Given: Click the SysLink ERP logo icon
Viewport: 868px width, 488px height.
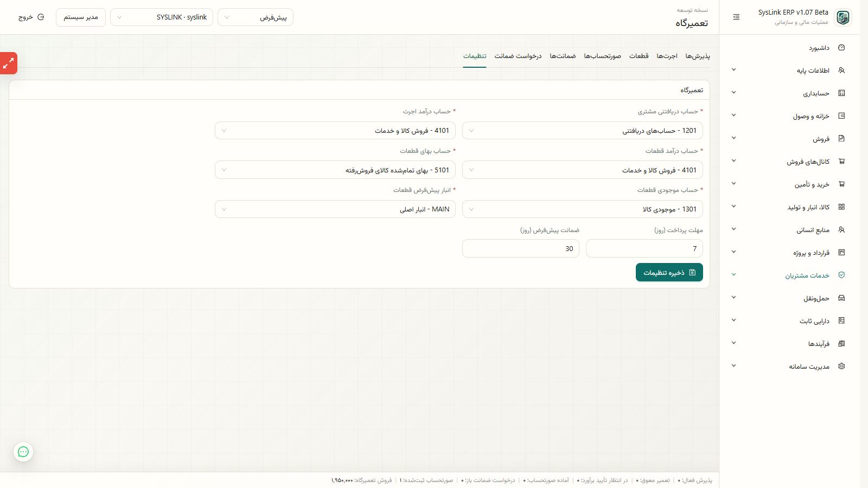Looking at the screenshot, I should click(843, 17).
